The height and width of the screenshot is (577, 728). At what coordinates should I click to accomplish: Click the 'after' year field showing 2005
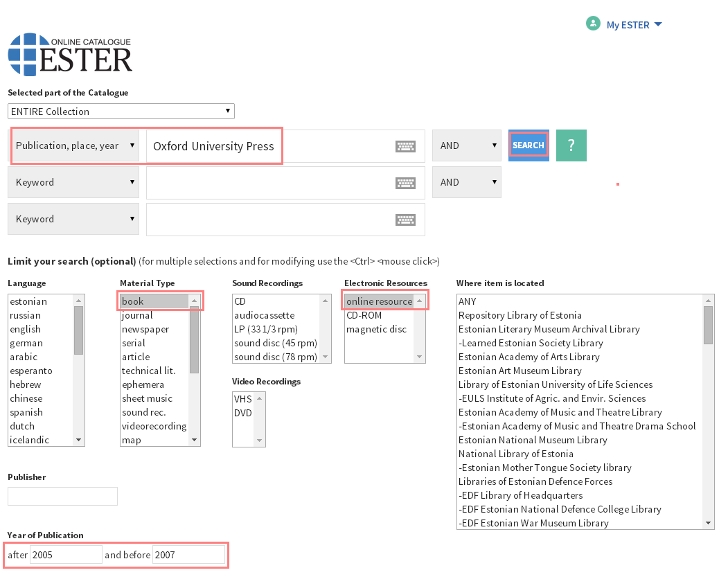(x=66, y=555)
